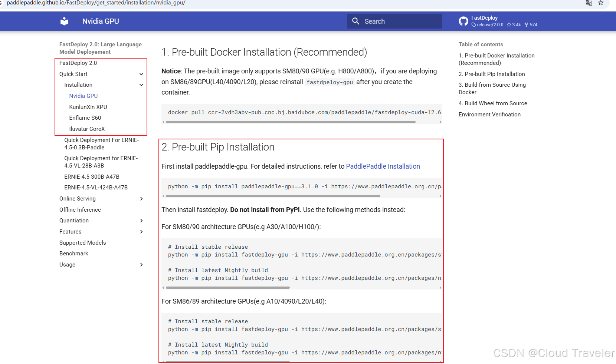Click paddlepaddle-gpu pip command scrollbar
This screenshot has height=364, width=616.
[x=273, y=196]
